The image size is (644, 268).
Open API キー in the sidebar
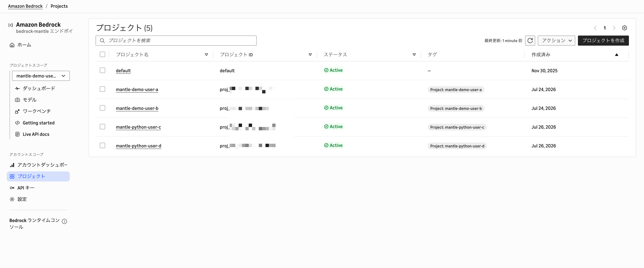pyautogui.click(x=26, y=188)
